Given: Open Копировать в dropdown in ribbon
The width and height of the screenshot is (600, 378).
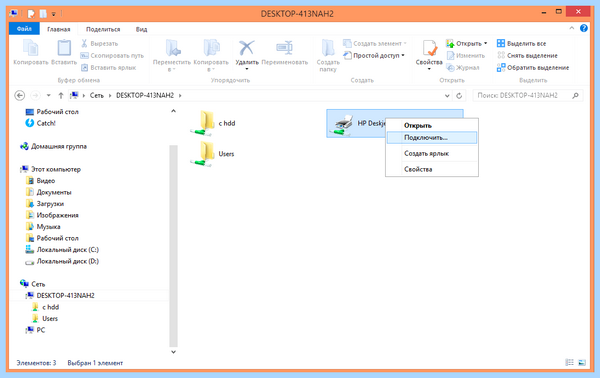Looking at the screenshot, I should coord(211,55).
